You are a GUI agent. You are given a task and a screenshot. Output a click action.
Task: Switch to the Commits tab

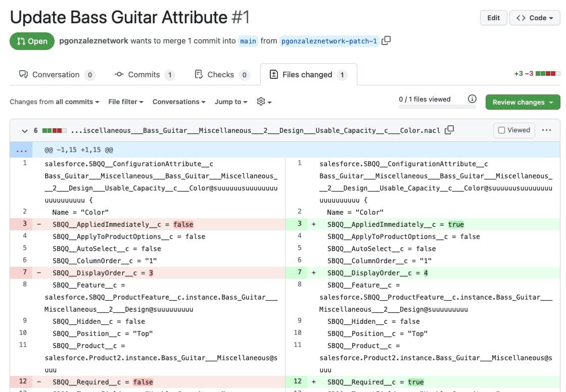tap(144, 75)
